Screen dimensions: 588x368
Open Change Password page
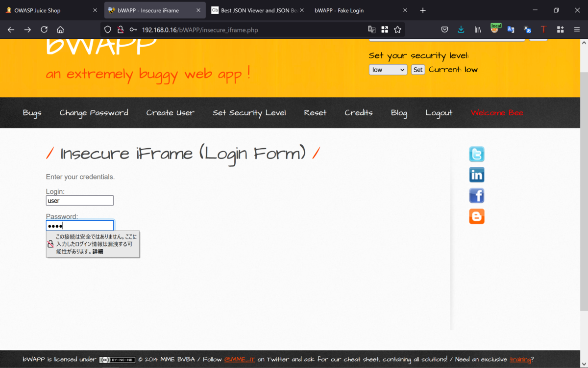coord(94,113)
